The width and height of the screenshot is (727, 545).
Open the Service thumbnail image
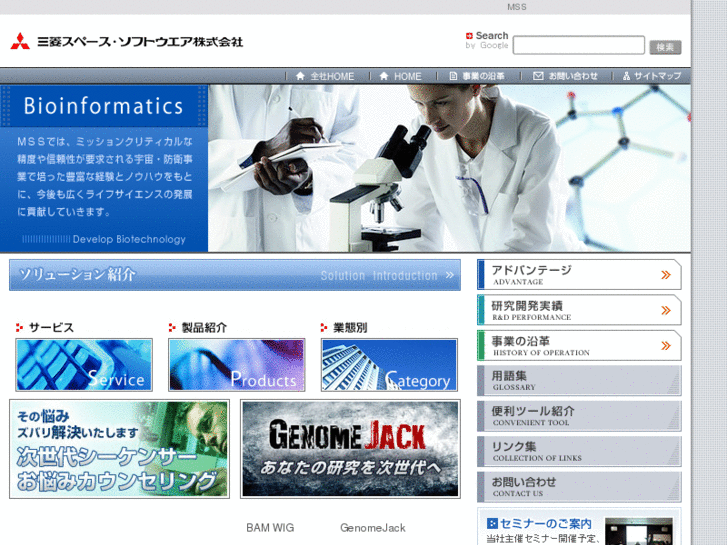click(84, 365)
